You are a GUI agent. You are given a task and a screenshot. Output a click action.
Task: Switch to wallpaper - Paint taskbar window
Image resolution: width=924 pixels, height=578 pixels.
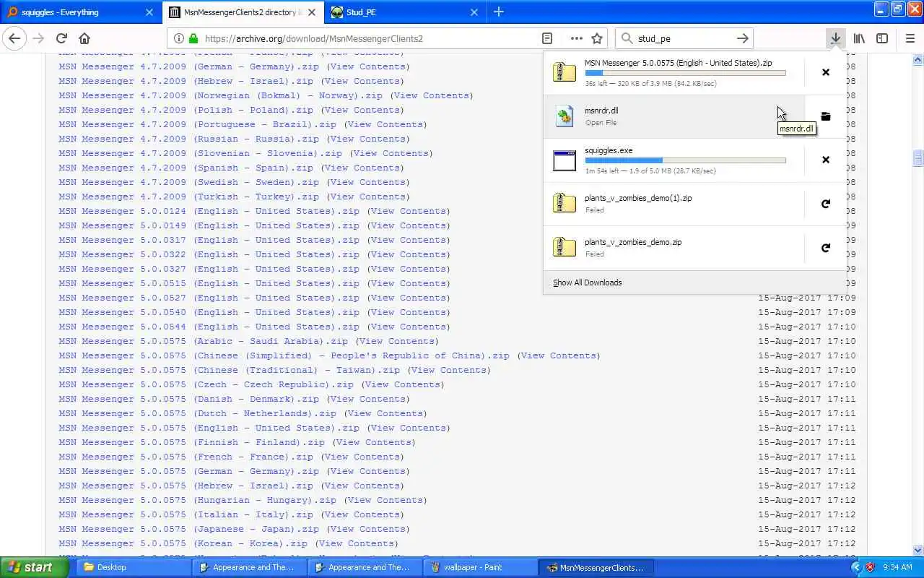point(479,567)
